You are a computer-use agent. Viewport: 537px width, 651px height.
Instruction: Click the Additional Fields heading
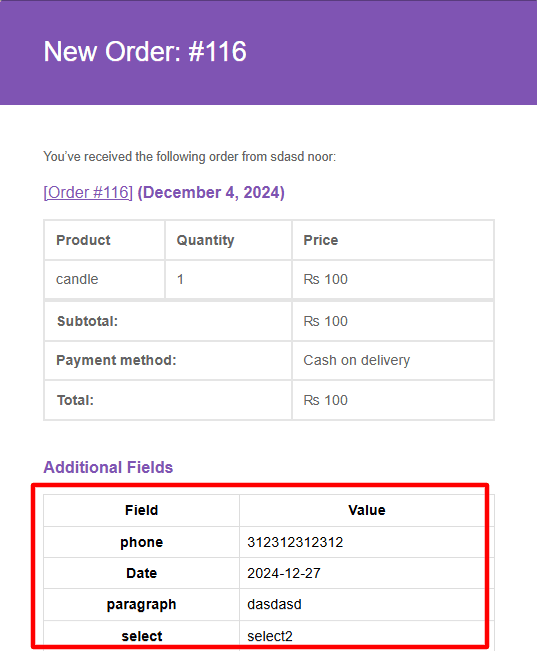pos(108,467)
